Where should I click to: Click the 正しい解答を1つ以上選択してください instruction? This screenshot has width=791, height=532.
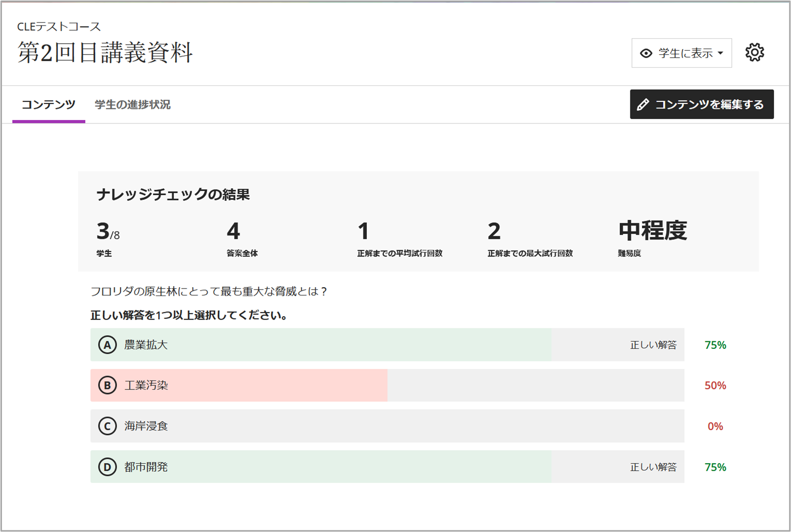pyautogui.click(x=189, y=316)
